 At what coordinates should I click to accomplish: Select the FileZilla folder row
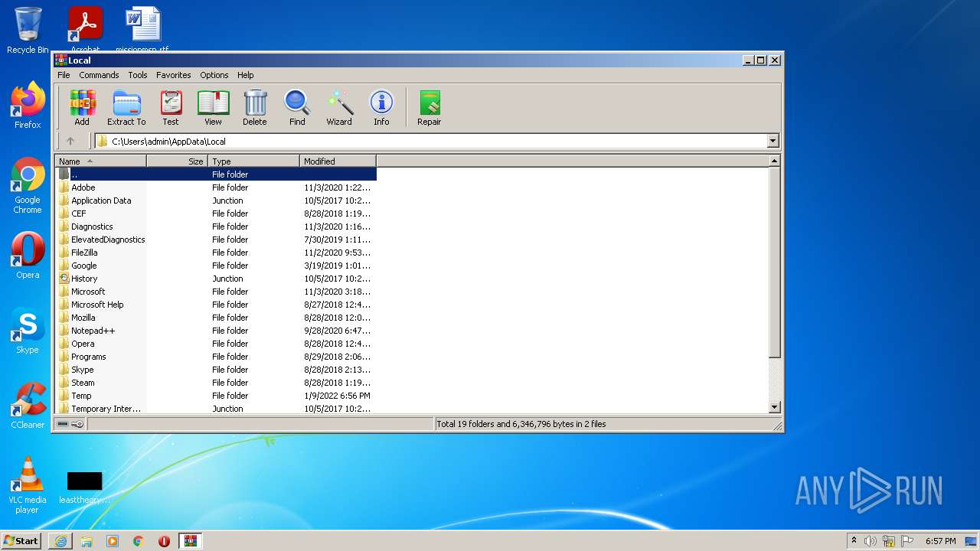point(216,253)
